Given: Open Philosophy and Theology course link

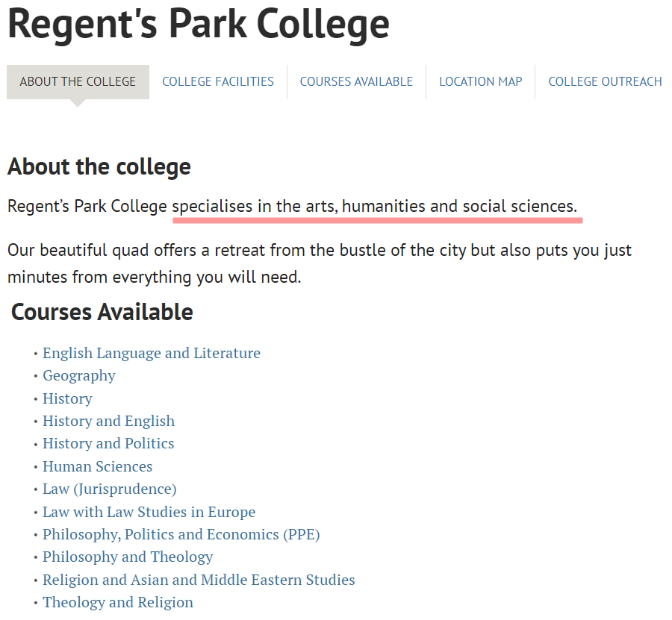Looking at the screenshot, I should point(128,557).
